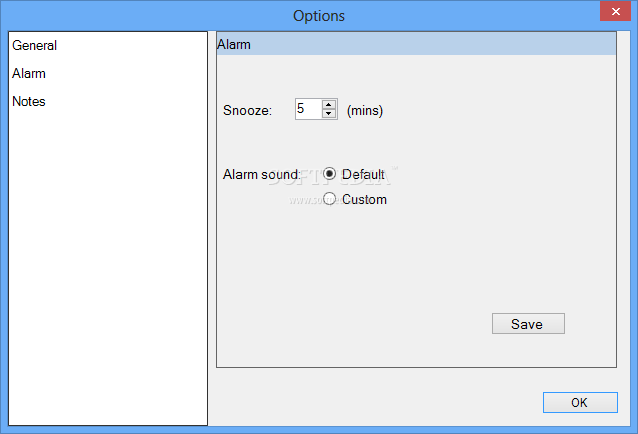Click the blue Alarm section header bar
638x434 pixels.
pos(416,44)
